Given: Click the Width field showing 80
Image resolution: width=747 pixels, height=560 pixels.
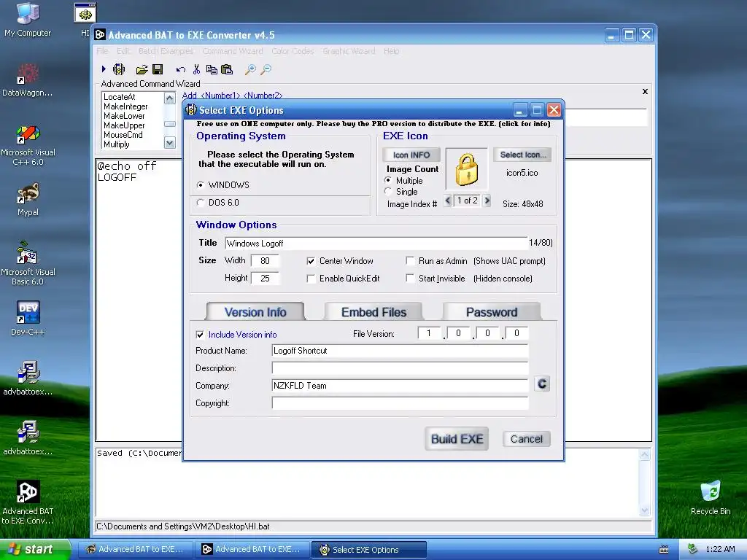Looking at the screenshot, I should [265, 260].
